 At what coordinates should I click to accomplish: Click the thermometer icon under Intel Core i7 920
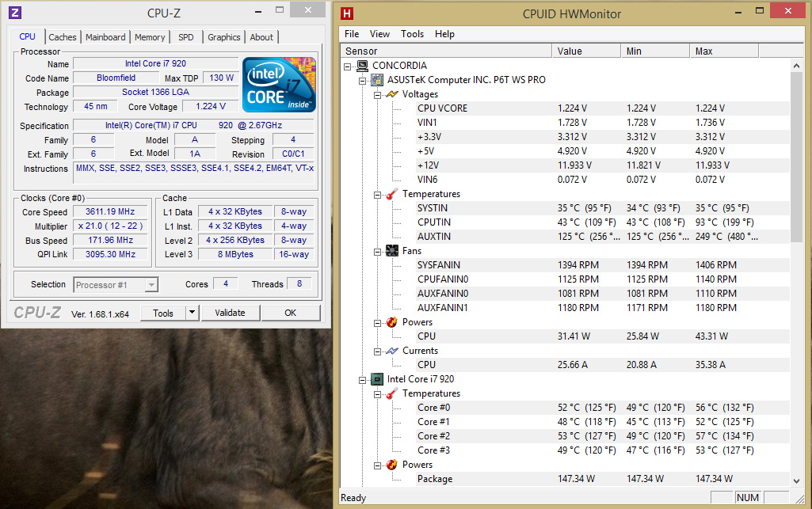pyautogui.click(x=392, y=393)
